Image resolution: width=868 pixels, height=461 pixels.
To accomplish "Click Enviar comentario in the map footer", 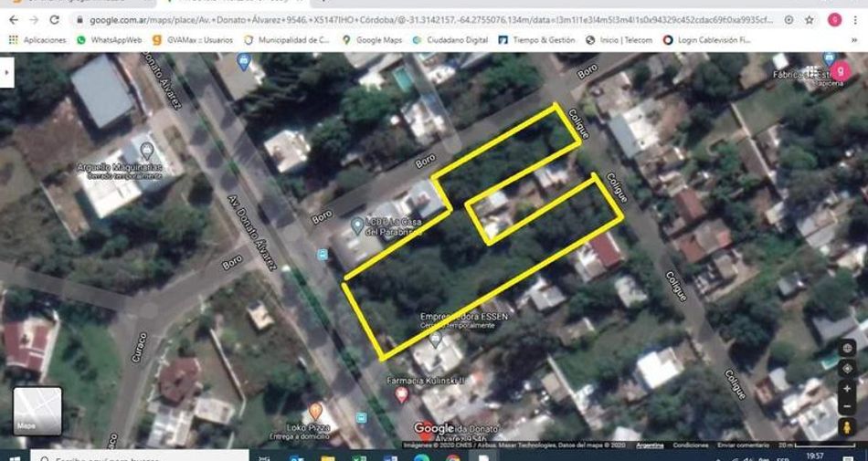I will (744, 445).
